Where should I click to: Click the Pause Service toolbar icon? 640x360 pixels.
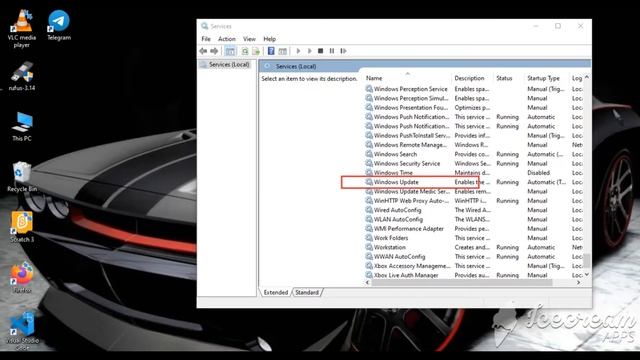pos(332,51)
